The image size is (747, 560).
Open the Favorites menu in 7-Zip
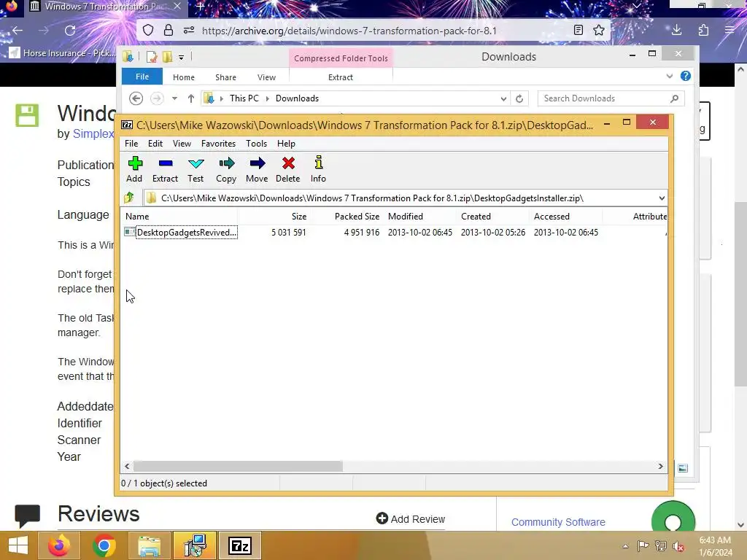218,144
